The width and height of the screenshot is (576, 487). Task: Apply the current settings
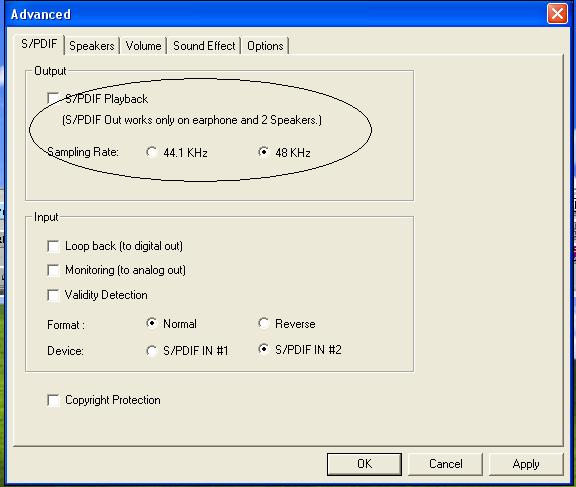coord(526,464)
